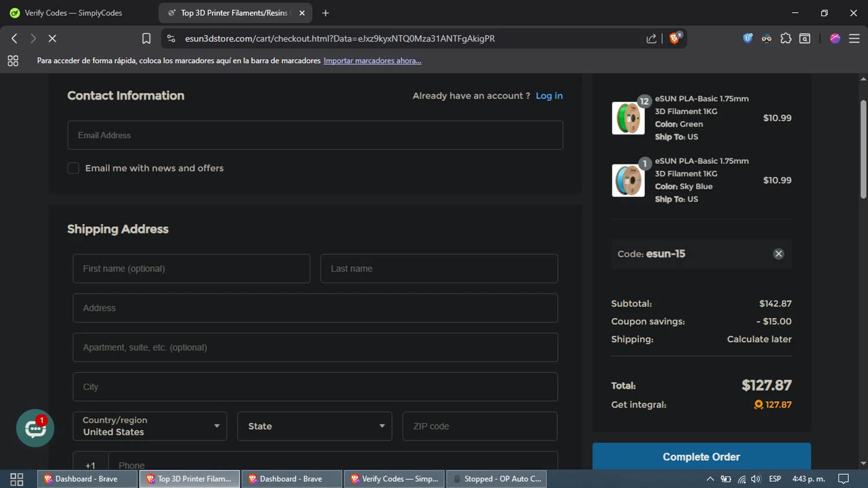This screenshot has width=868, height=488.
Task: Click 'Color: Sky Blue' product text
Action: [x=683, y=186]
